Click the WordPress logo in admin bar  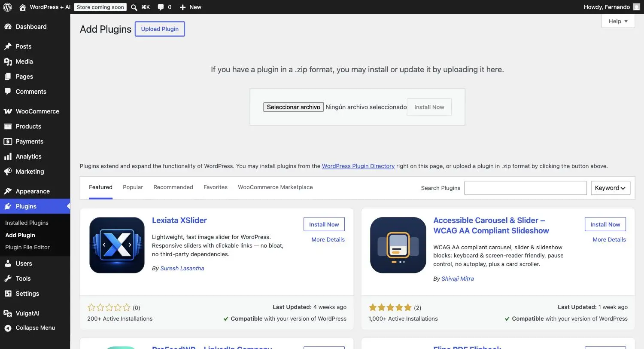pyautogui.click(x=8, y=7)
